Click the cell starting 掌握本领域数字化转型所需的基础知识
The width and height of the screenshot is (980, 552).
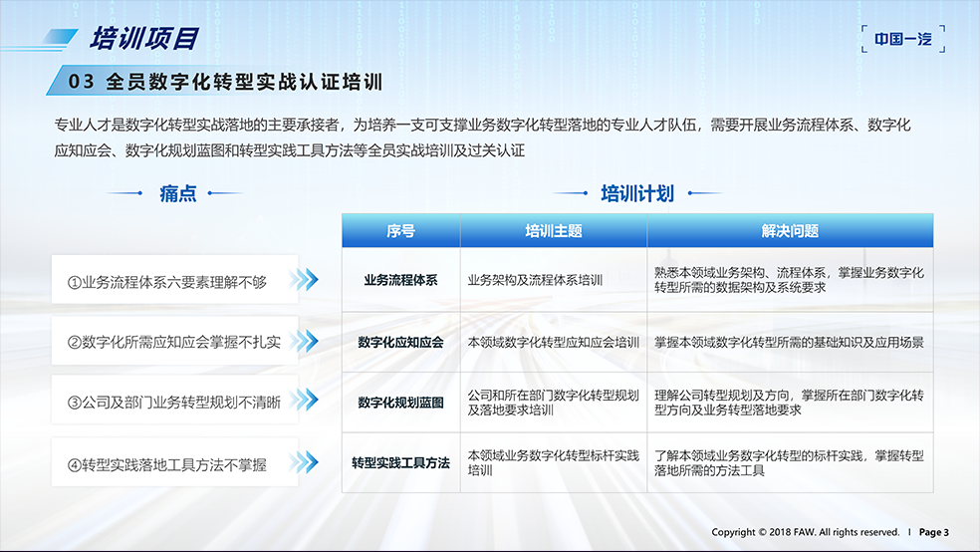pos(789,342)
